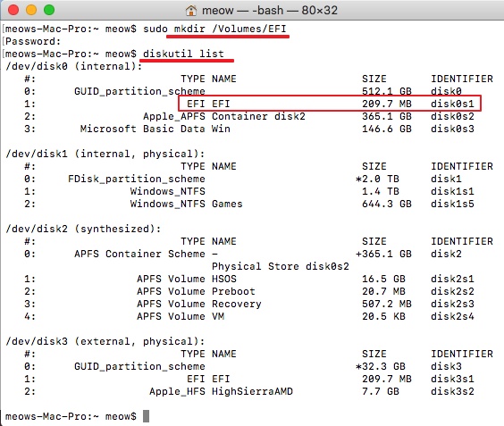Click the size '16.5 GB' of HSOS volume
Image resolution: width=504 pixels, height=426 pixels.
point(383,279)
